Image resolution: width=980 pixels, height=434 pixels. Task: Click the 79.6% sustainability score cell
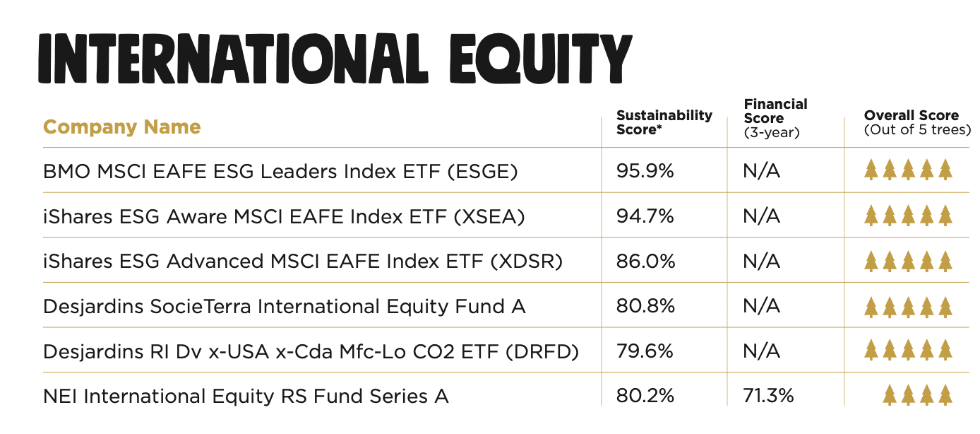(645, 351)
